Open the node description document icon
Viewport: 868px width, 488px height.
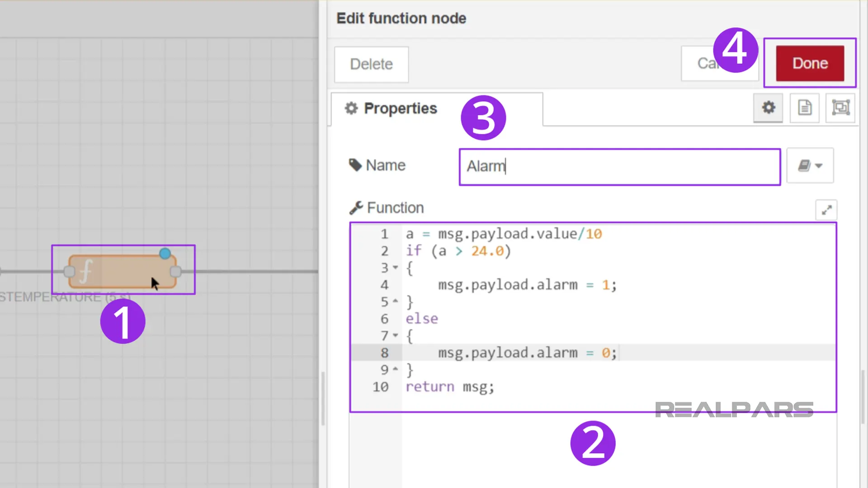tap(804, 108)
